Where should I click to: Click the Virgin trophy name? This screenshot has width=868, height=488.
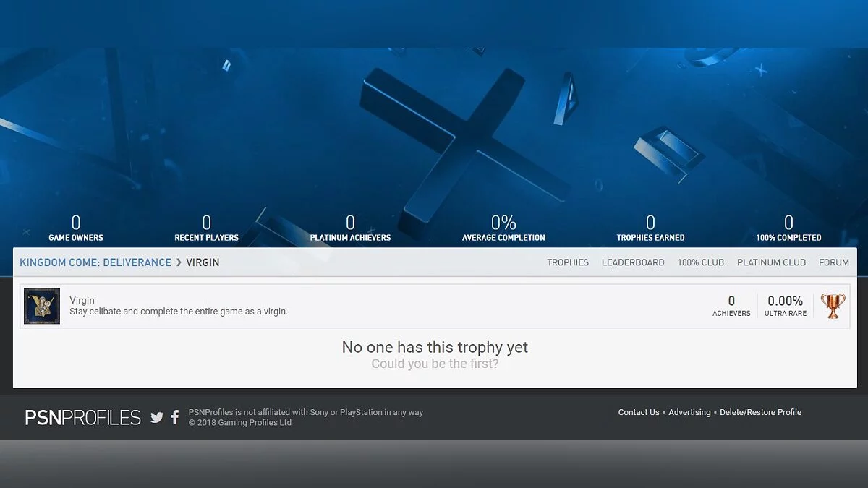(82, 300)
